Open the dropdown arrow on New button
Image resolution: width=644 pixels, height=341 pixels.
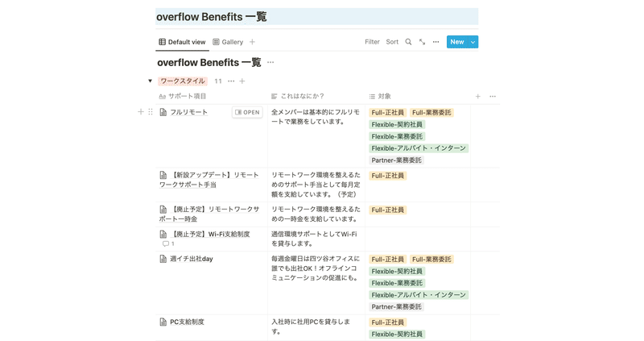[x=473, y=42]
